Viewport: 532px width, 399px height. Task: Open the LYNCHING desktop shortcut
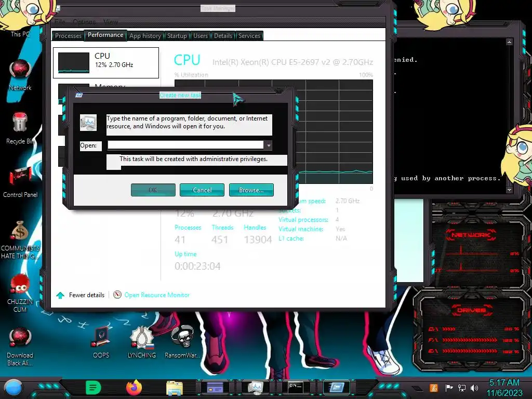pos(142,342)
